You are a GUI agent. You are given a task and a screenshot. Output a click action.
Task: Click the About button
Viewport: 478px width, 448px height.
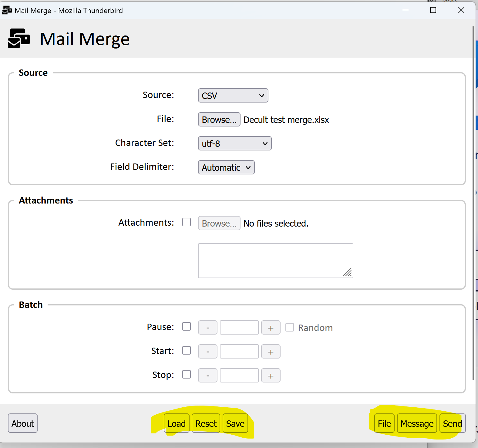23,423
